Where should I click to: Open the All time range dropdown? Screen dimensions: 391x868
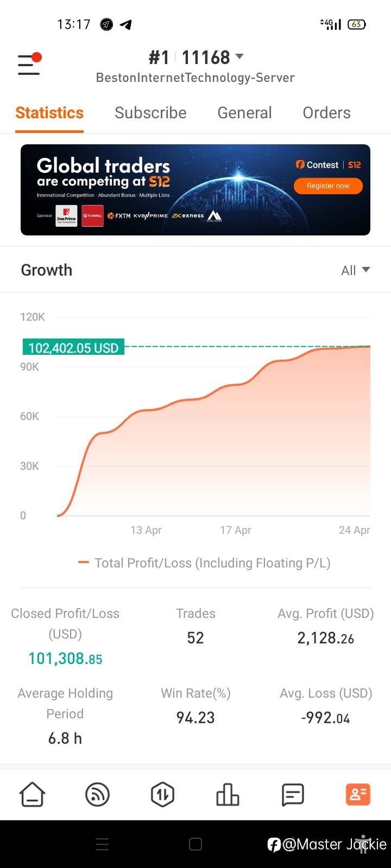[x=355, y=270]
